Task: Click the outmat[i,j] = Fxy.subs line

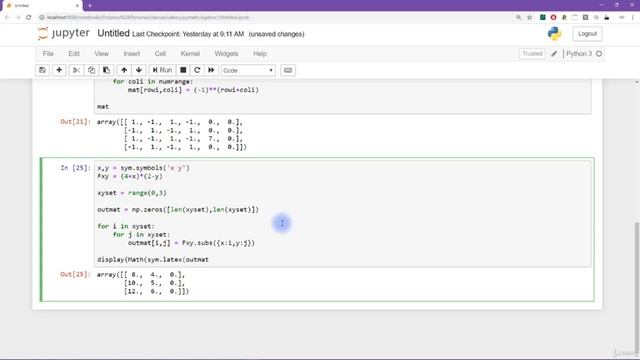Action: coord(191,243)
